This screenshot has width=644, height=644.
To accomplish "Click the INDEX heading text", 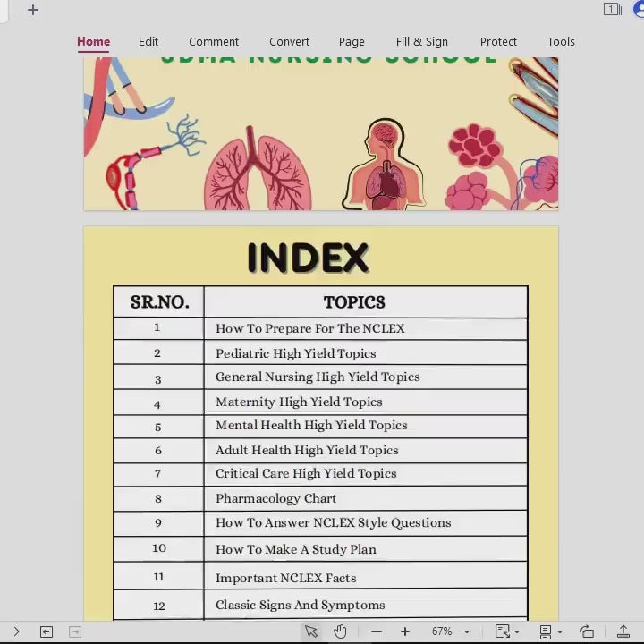I will click(x=308, y=258).
